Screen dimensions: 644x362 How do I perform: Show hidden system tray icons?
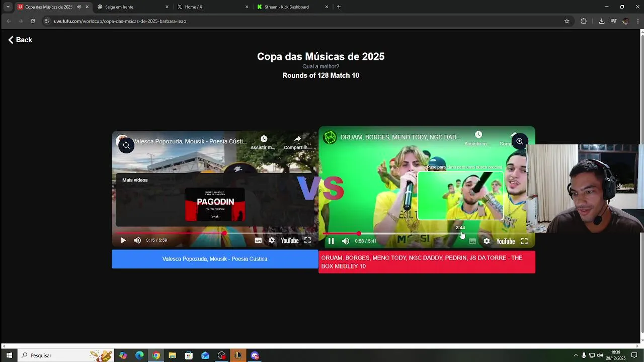(576, 355)
